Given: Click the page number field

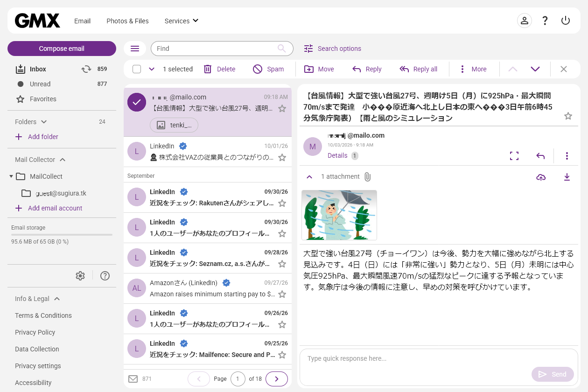Looking at the screenshot, I should pyautogui.click(x=238, y=379).
